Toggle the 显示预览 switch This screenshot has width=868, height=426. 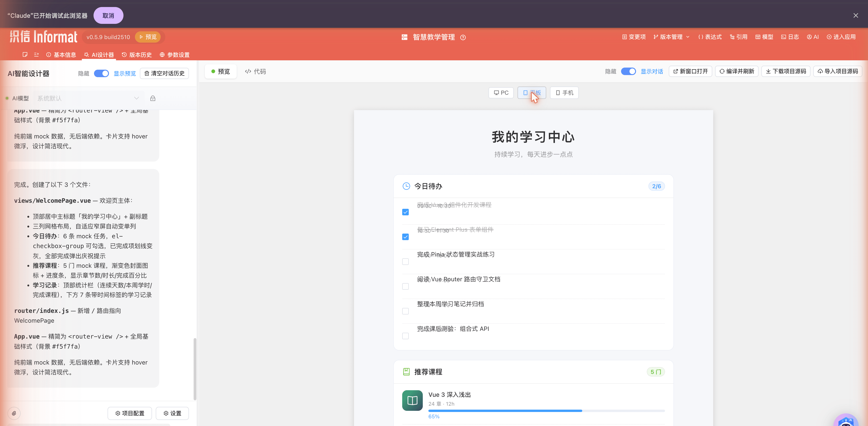(x=101, y=73)
